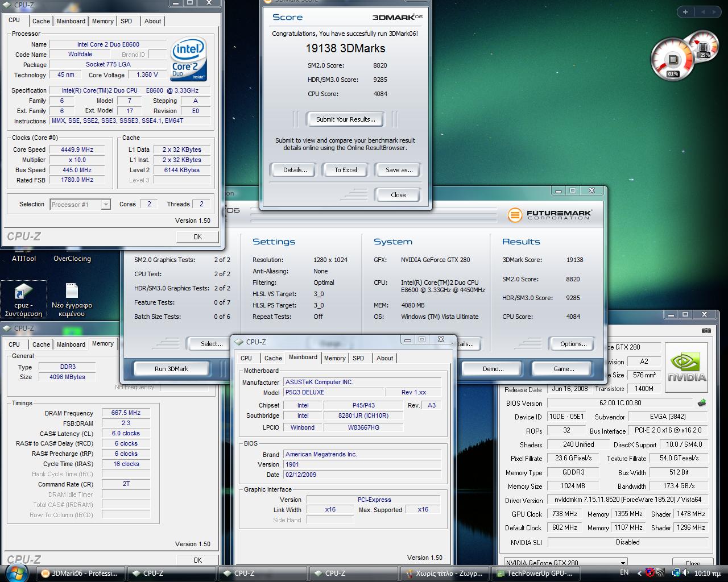Click DRAM Frequency value 667.5 MHz
This screenshot has height=582, width=728.
click(x=126, y=413)
